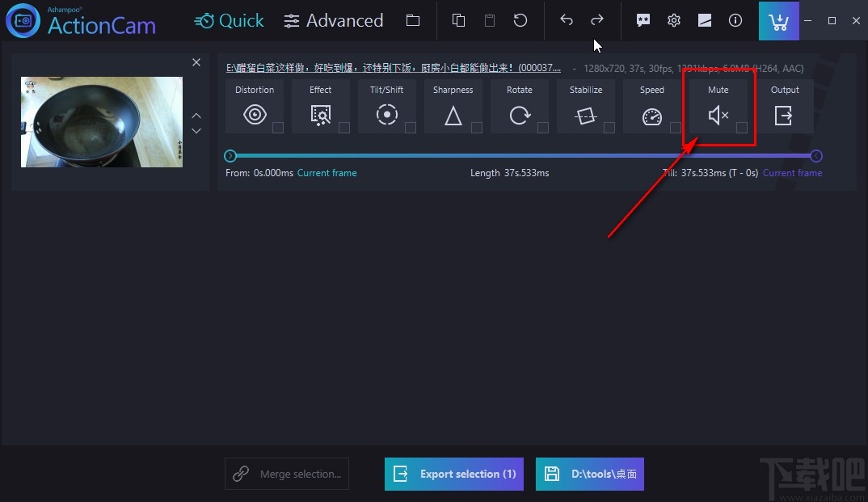Click the middle of the trim range bar
Screen dimensions: 868x502
point(523,156)
